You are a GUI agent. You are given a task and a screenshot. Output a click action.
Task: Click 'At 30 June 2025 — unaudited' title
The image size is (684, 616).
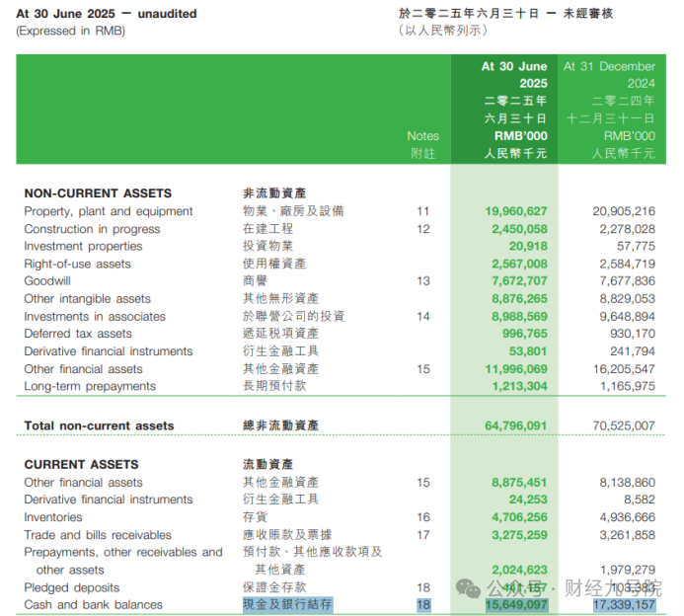click(107, 14)
